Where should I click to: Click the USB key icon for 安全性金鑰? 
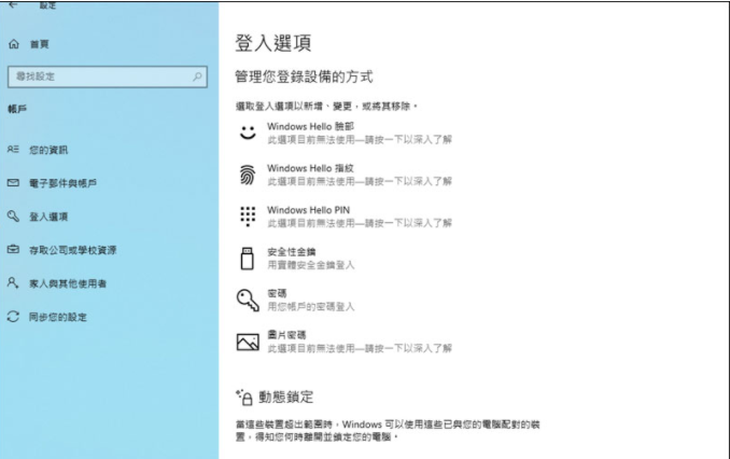pos(247,258)
